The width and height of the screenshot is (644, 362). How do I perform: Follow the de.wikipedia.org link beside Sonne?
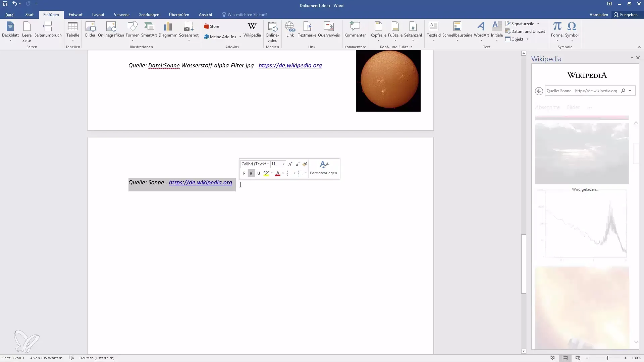201,182
